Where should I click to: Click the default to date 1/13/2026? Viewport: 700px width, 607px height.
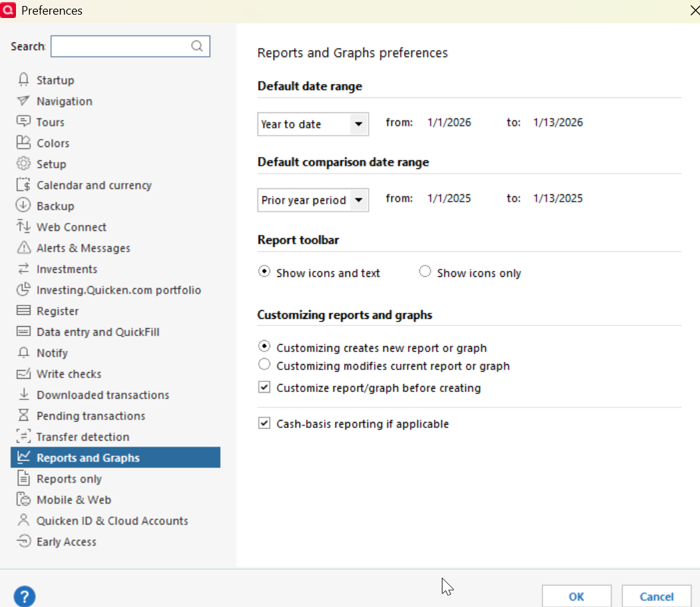558,122
